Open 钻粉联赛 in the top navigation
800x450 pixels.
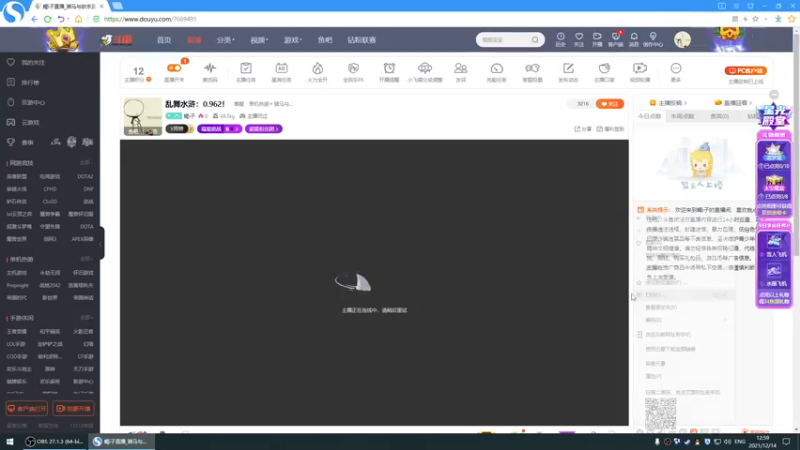[x=362, y=40]
